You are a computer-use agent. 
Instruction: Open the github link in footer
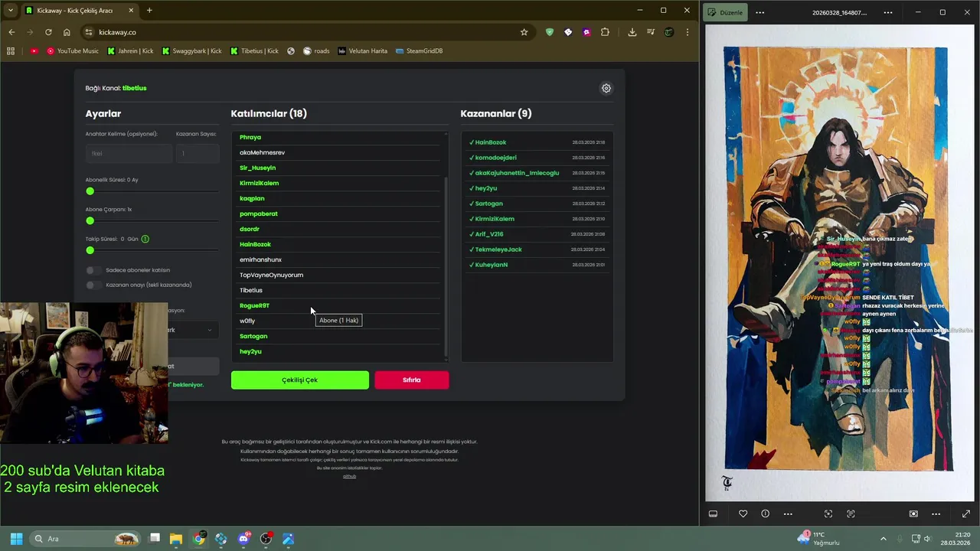(349, 476)
